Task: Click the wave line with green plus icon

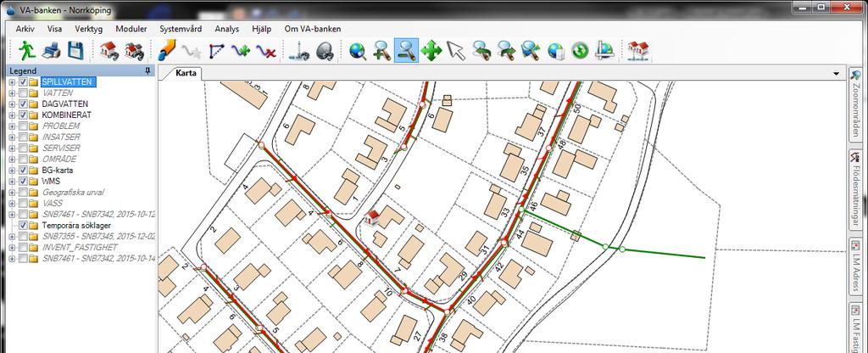Action: (x=241, y=52)
